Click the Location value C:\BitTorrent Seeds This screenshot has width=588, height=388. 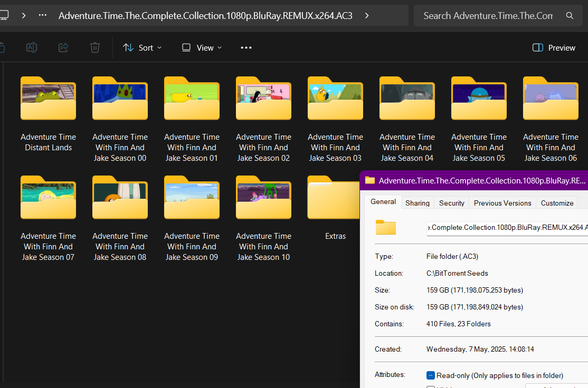457,274
